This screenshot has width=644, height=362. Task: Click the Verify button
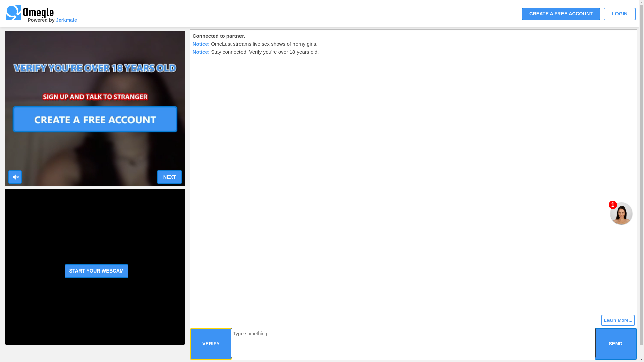[211, 344]
